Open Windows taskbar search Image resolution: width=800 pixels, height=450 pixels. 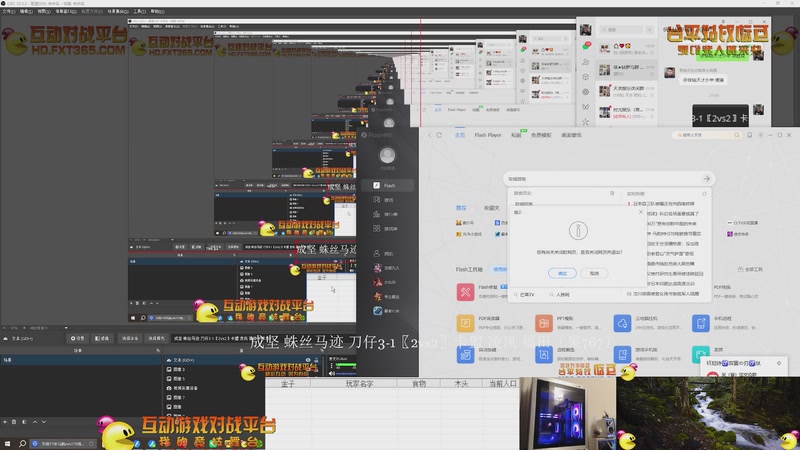22,444
